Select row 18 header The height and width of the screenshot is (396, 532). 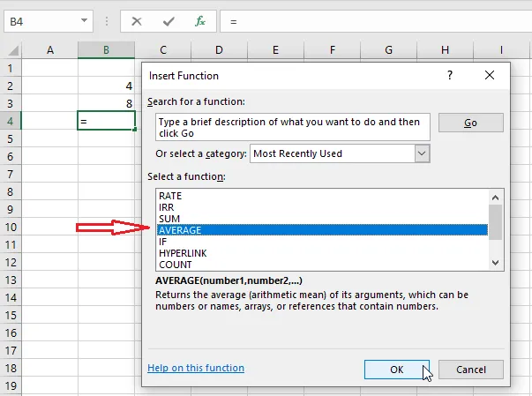[11, 368]
